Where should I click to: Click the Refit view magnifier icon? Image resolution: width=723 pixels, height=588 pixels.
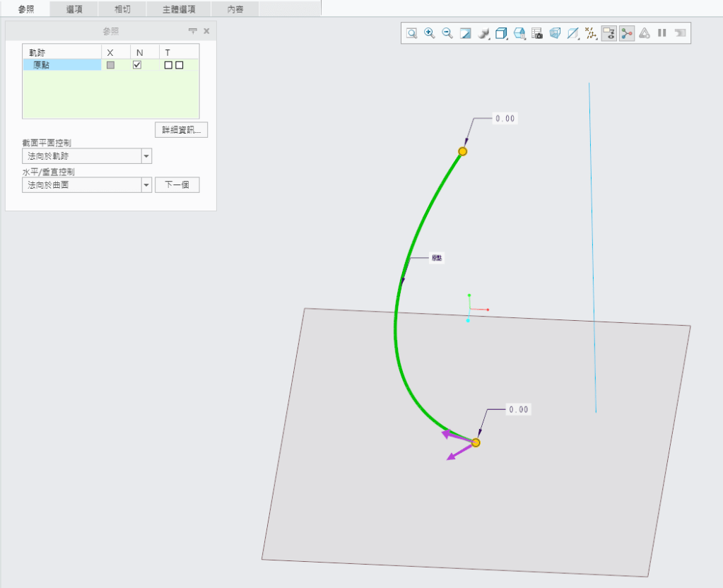411,33
